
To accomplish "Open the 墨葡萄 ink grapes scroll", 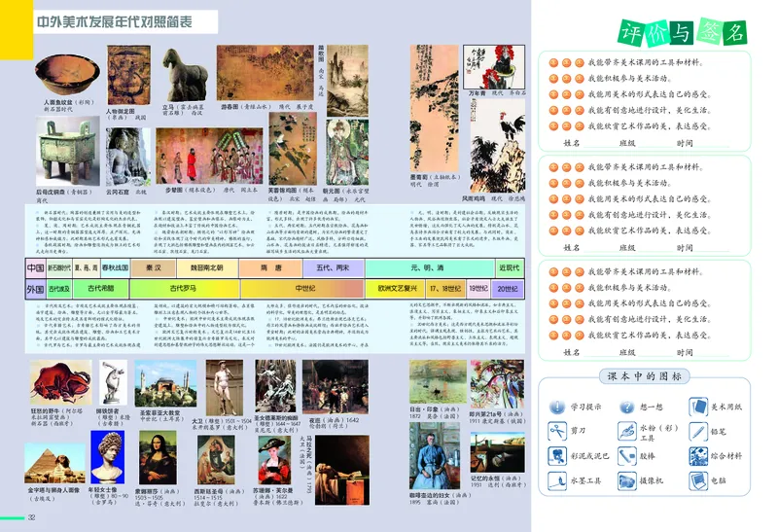I will click(434, 109).
